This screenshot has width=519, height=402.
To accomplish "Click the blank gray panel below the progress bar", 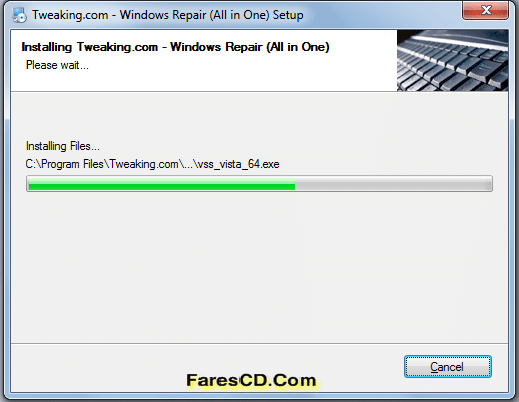I will coord(259,267).
